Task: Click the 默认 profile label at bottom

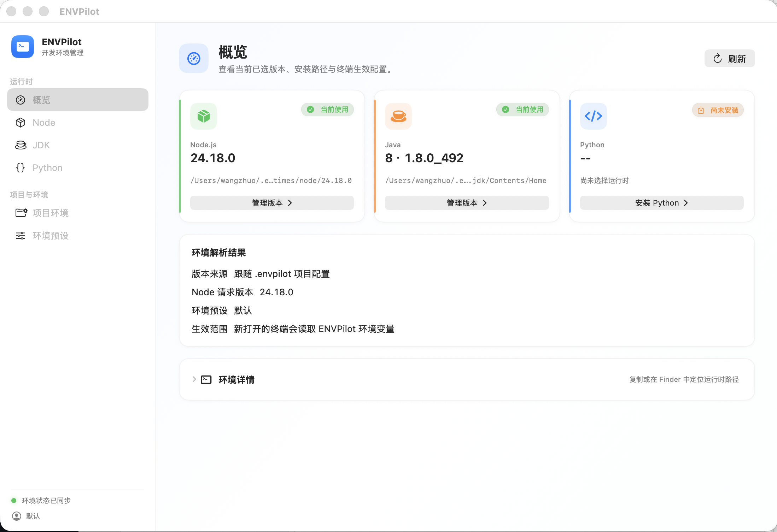Action: [33, 516]
